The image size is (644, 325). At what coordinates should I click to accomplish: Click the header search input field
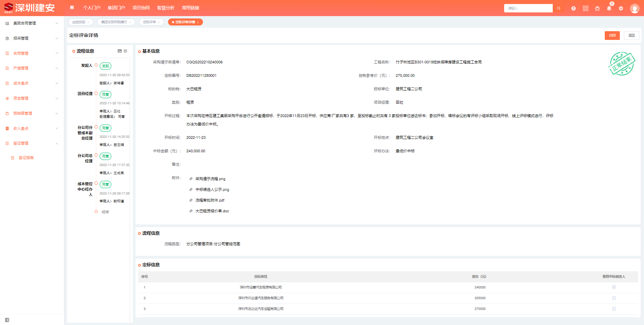(x=528, y=8)
